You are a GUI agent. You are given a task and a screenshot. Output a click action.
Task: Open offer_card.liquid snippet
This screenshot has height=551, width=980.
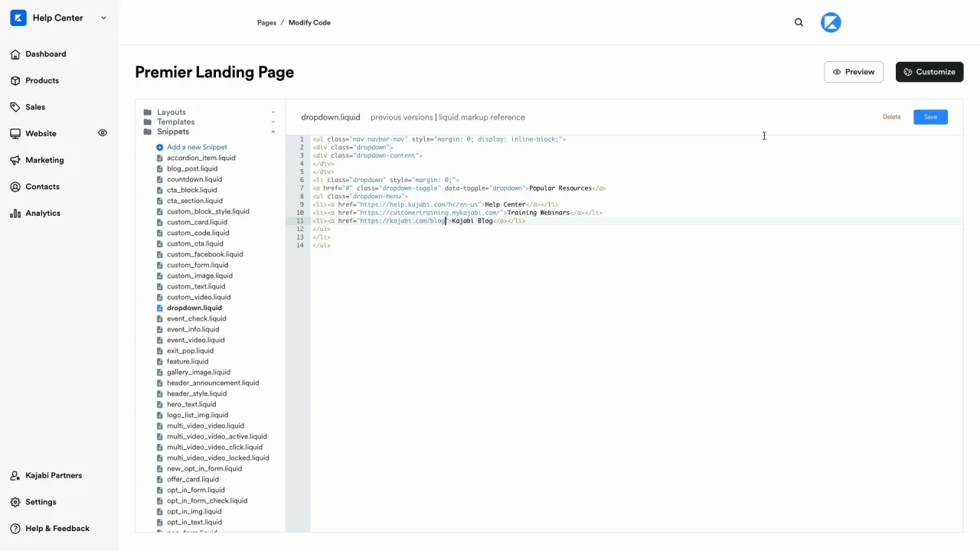(193, 480)
